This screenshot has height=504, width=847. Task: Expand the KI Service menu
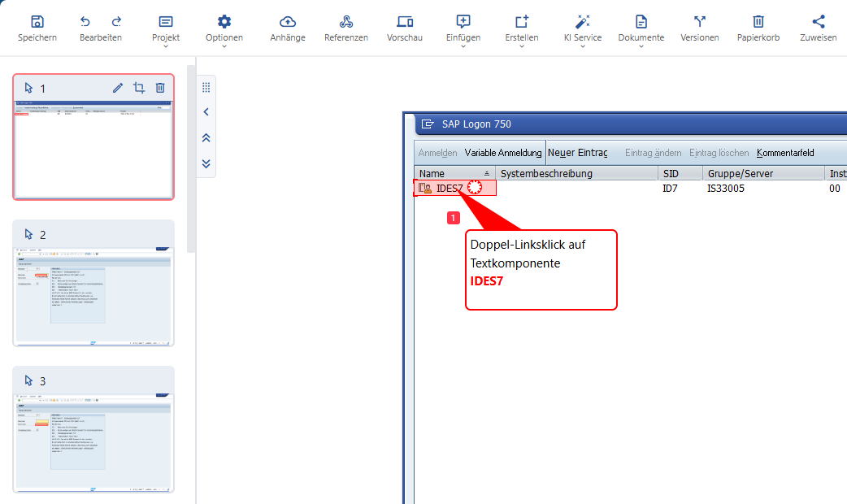pyautogui.click(x=582, y=31)
